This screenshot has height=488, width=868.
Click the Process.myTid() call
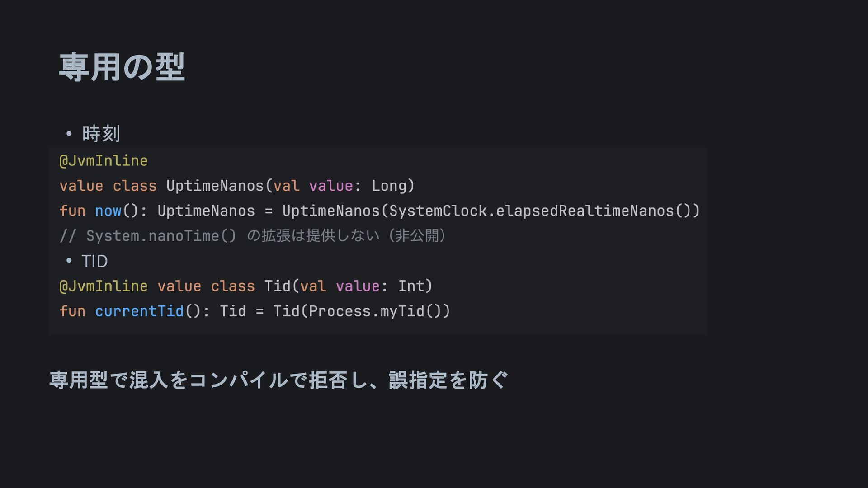tap(375, 311)
